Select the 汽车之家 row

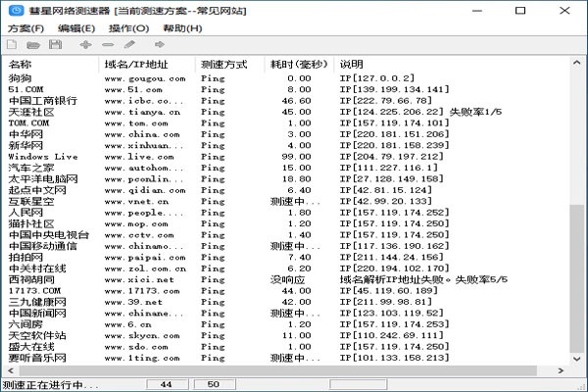(287, 168)
